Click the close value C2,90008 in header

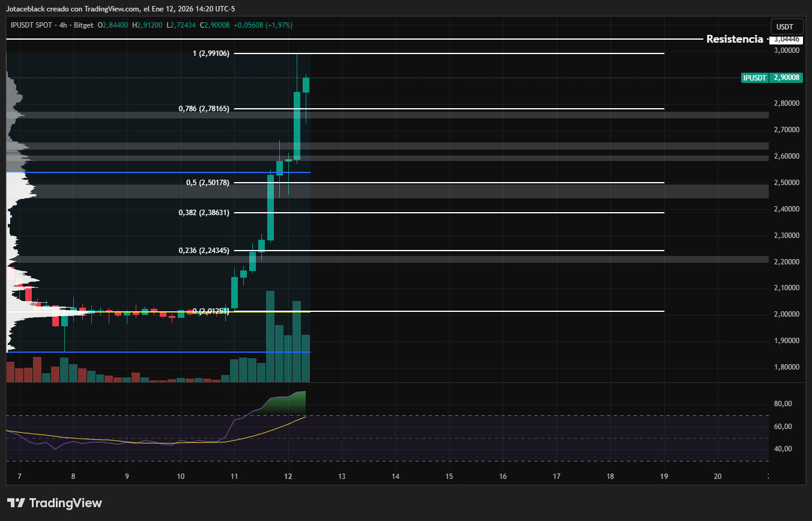(214, 25)
